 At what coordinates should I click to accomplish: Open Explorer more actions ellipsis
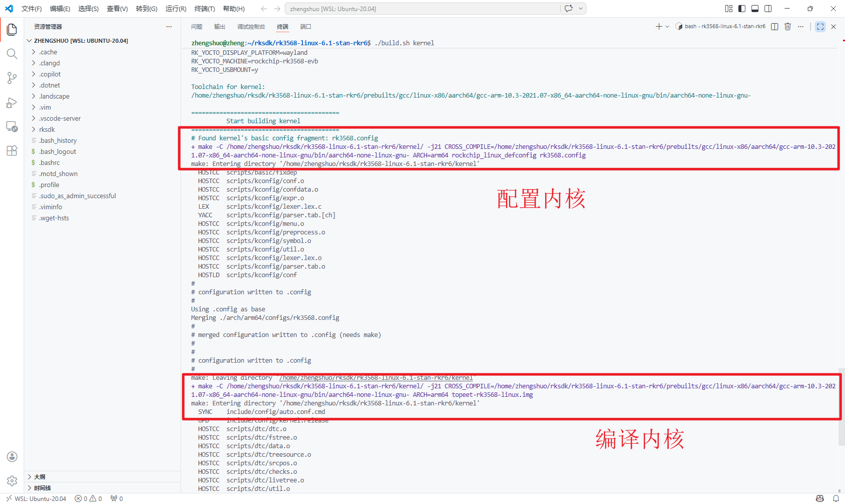169,27
